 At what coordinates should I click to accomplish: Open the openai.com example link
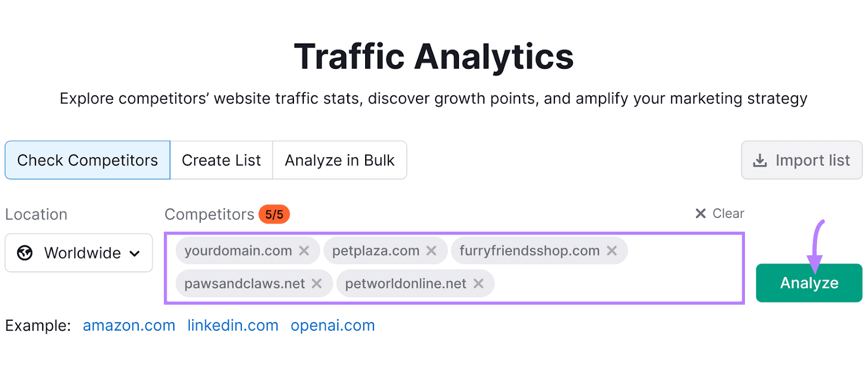click(332, 325)
